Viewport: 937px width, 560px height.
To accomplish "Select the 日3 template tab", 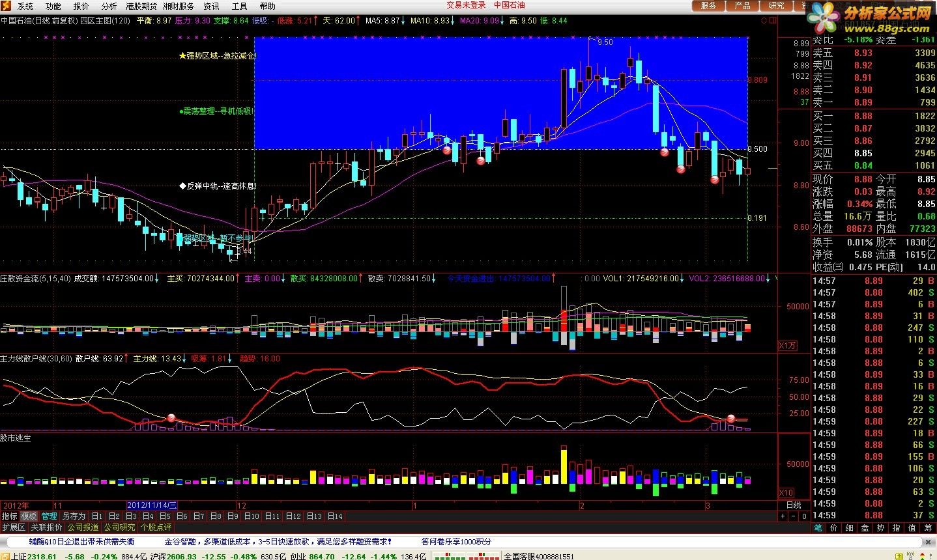I will pyautogui.click(x=131, y=516).
